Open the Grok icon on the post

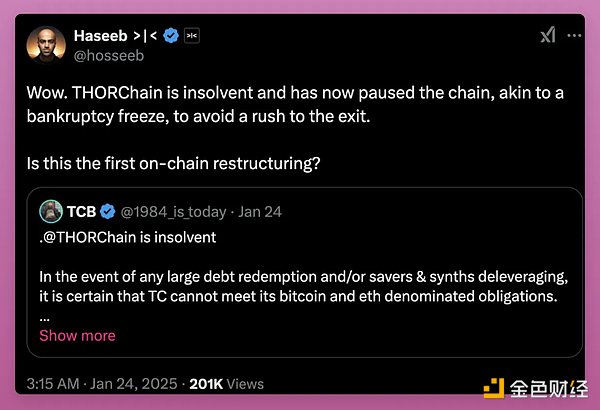(x=547, y=36)
